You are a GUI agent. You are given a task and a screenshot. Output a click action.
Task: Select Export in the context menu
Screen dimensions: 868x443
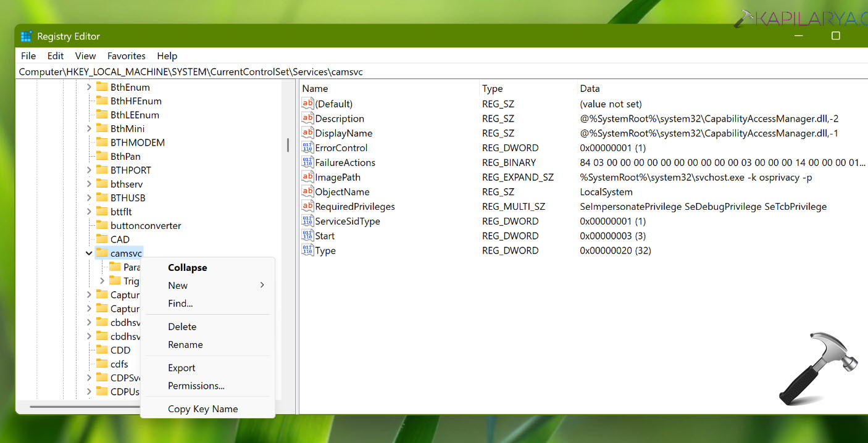182,368
